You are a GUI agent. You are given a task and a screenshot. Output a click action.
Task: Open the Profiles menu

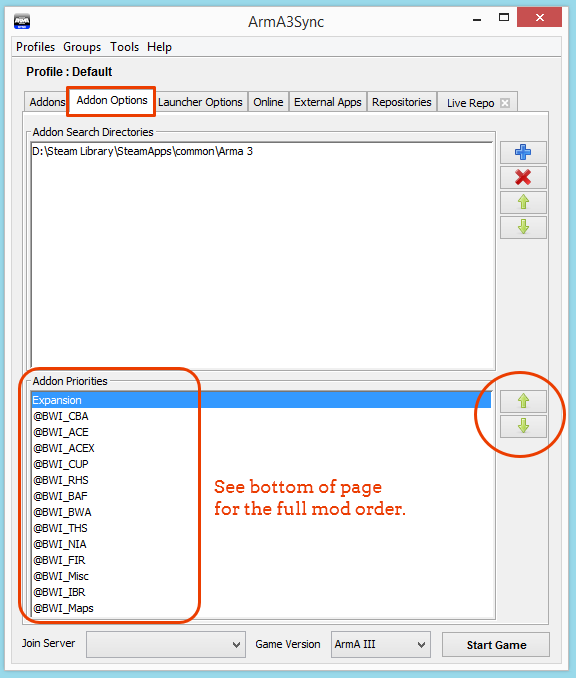(x=35, y=47)
